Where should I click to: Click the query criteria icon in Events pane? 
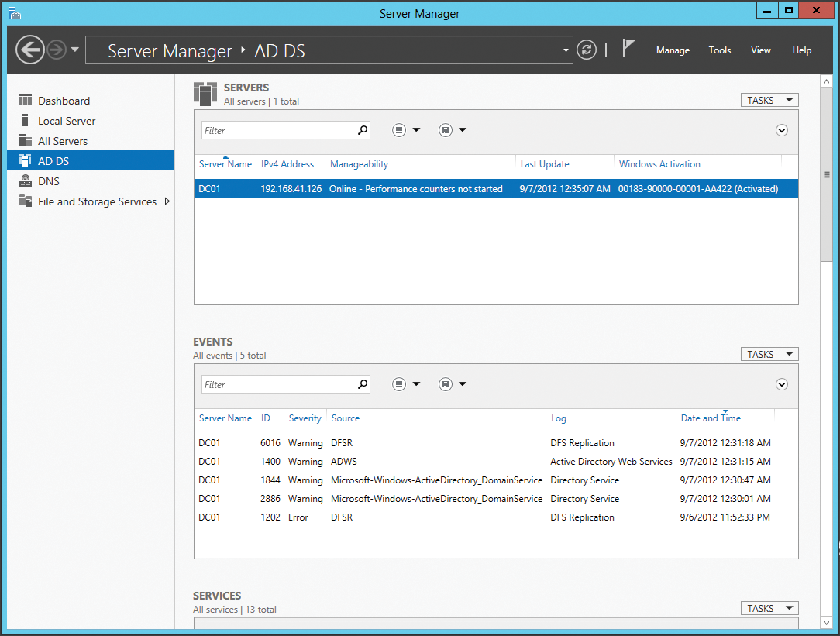(399, 383)
